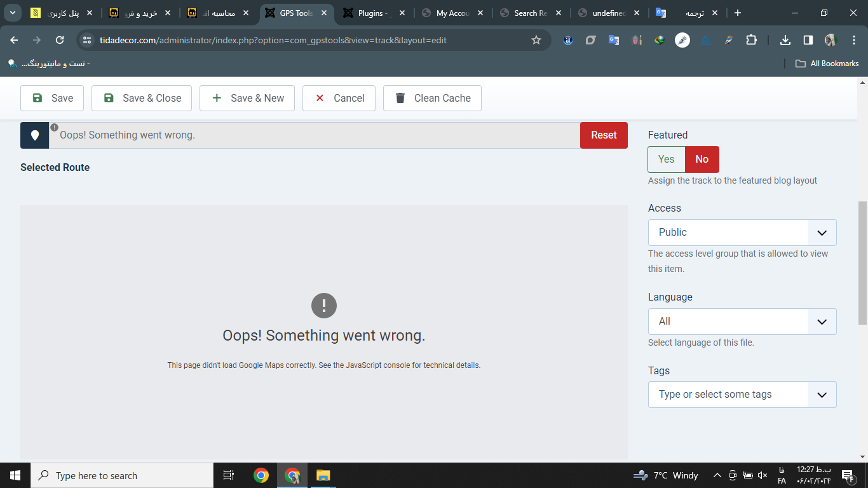The width and height of the screenshot is (868, 488).
Task: Click Windows Task View icon
Action: point(229,475)
